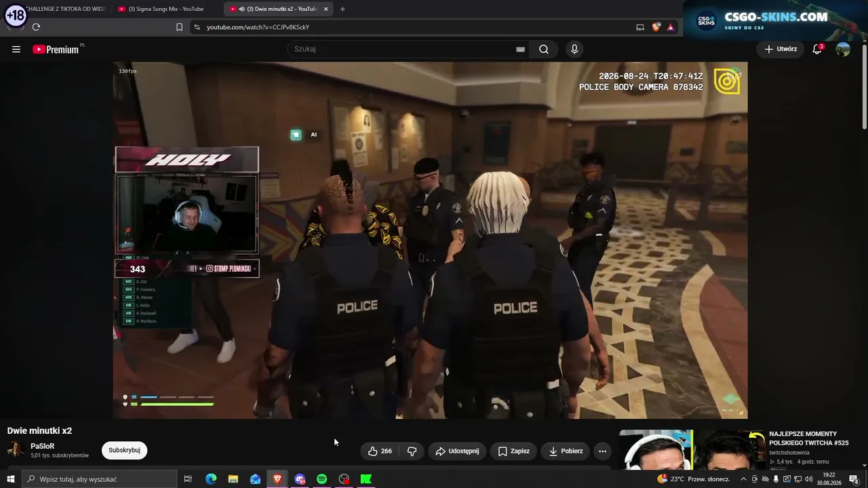Image resolution: width=868 pixels, height=488 pixels.
Task: Subscribe using the Subskrybuj button
Action: tap(124, 450)
